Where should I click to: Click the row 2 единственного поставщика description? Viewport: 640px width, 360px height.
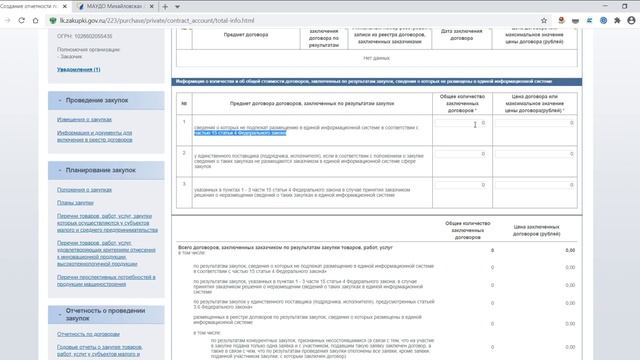tap(309, 161)
